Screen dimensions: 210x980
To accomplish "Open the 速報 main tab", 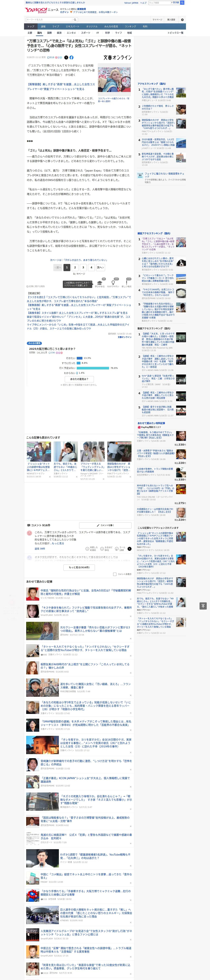I will coord(43,27).
